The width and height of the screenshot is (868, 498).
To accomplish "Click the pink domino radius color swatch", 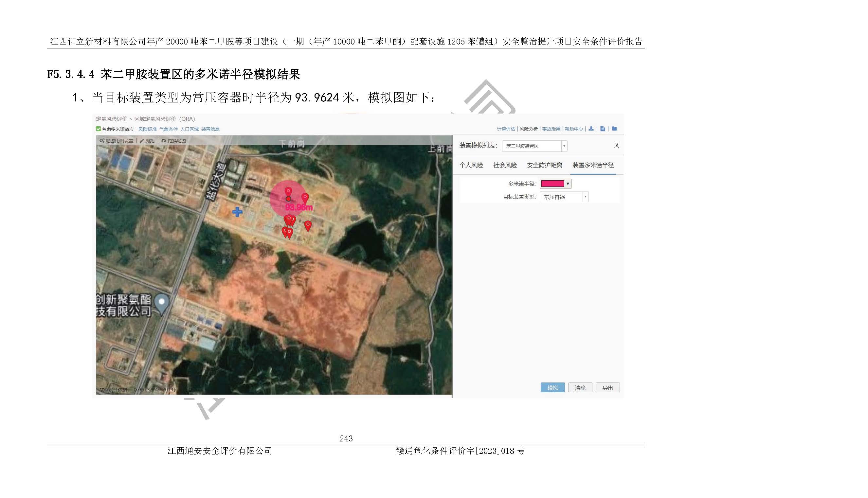I will coord(552,184).
